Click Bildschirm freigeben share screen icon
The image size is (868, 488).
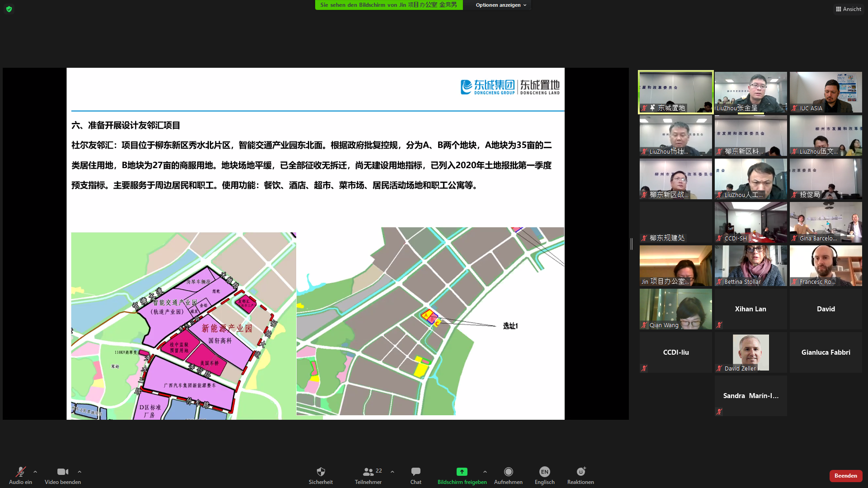click(462, 472)
